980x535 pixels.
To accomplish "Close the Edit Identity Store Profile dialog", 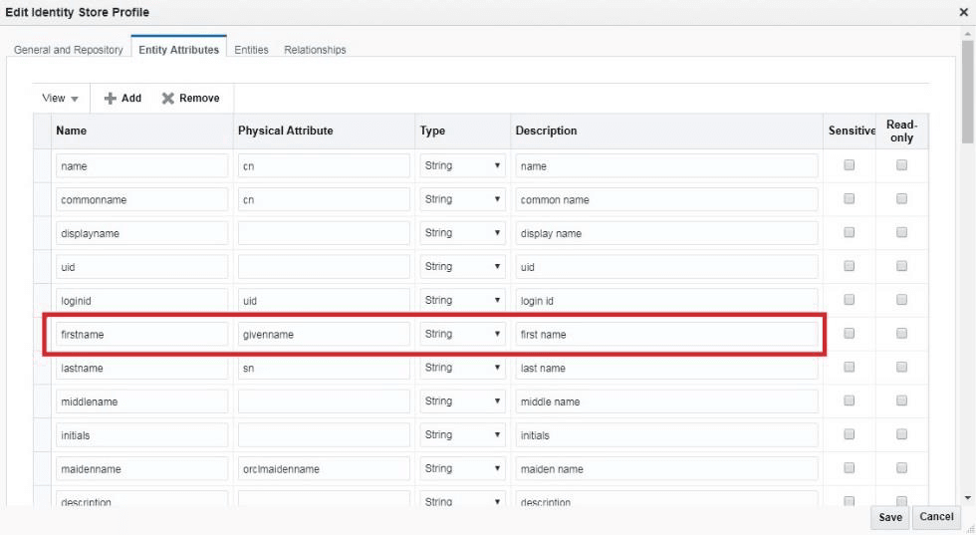I will pos(964,12).
